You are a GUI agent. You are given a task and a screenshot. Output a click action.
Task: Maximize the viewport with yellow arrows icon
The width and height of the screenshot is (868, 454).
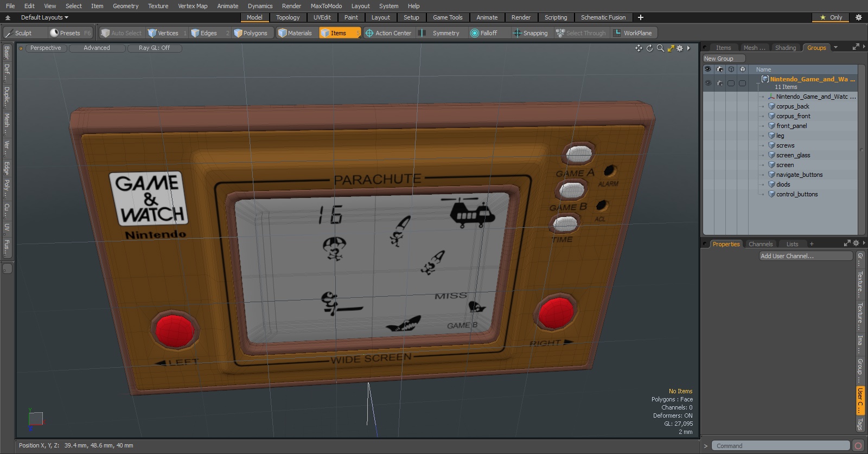pyautogui.click(x=671, y=48)
